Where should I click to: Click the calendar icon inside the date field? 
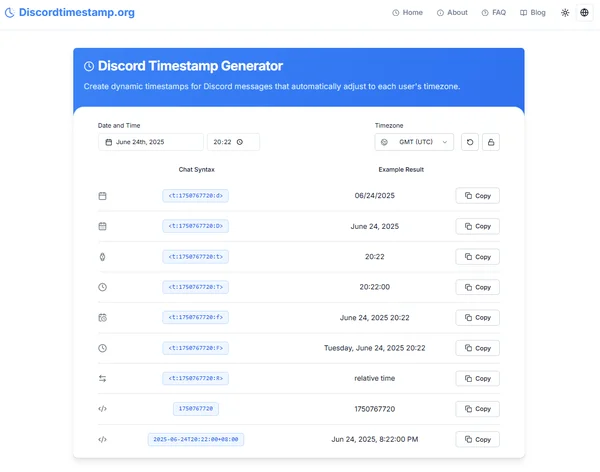pos(109,142)
